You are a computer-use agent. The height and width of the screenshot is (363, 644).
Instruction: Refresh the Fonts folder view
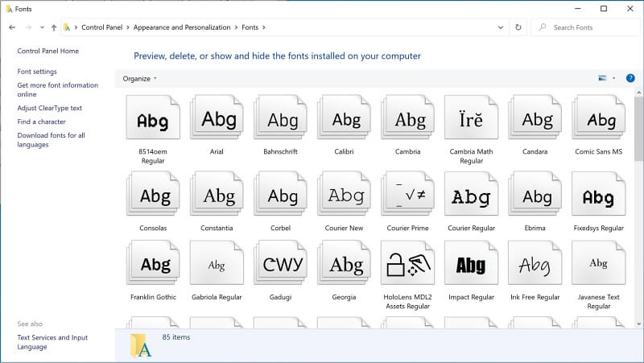click(x=518, y=27)
